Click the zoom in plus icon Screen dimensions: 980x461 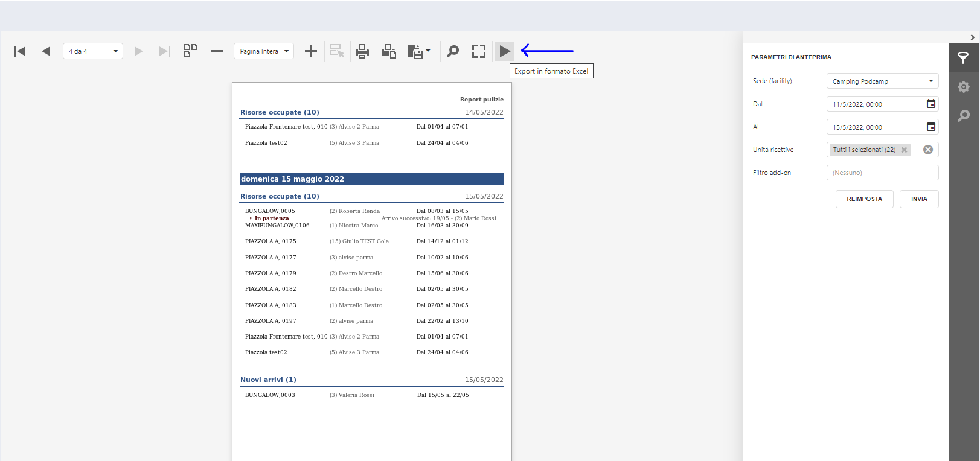(311, 51)
